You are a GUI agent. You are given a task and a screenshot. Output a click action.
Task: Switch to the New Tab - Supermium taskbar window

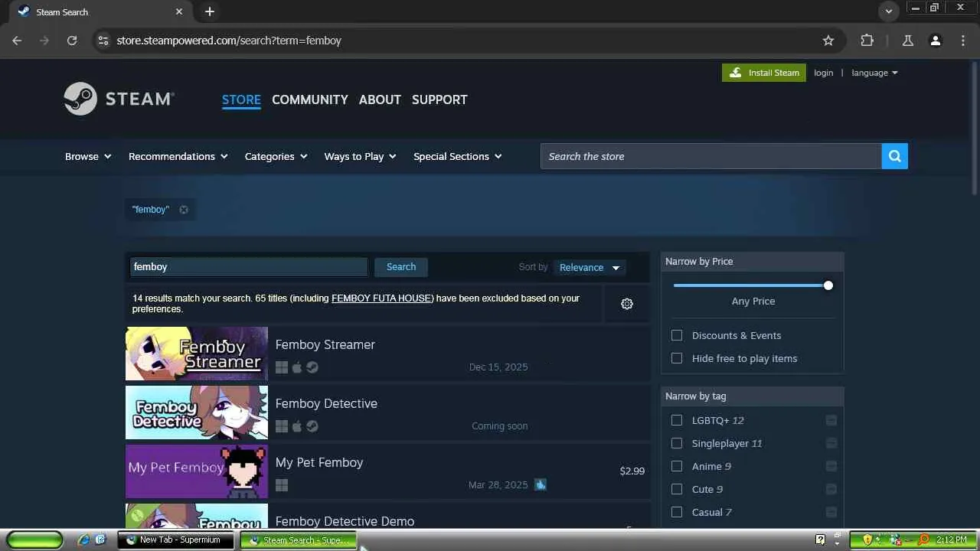pos(177,540)
